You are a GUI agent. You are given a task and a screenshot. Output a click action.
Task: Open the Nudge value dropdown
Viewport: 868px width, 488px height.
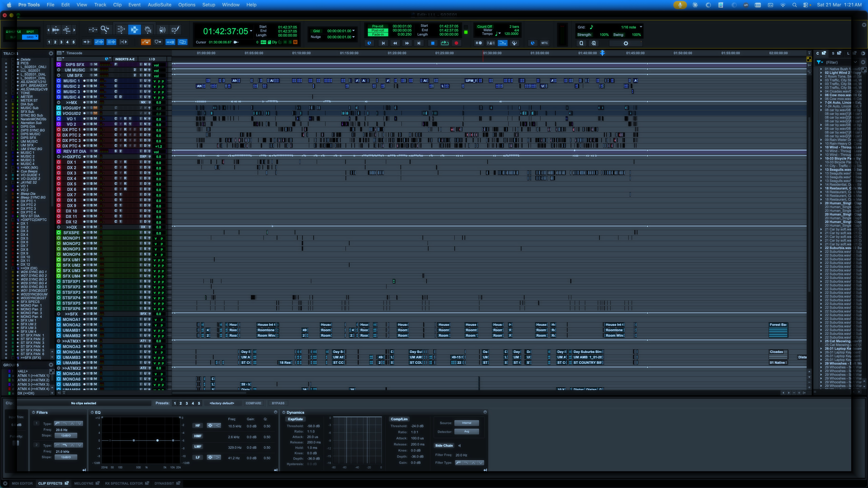(353, 37)
